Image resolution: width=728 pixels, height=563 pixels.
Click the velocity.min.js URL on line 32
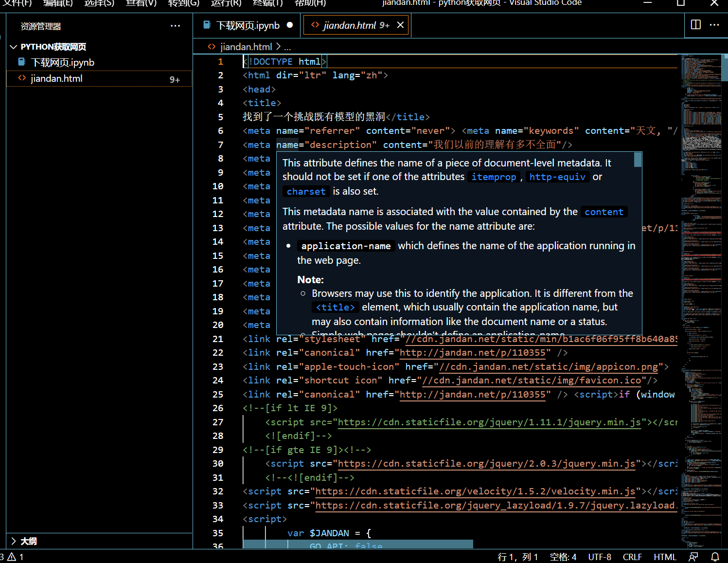pos(475,491)
